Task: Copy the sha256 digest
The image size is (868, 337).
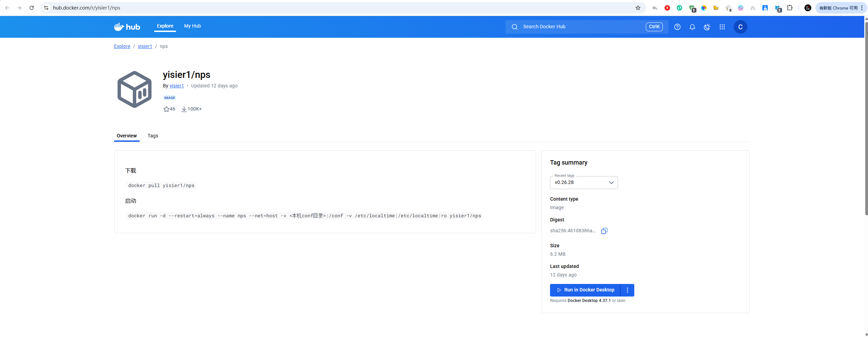Action: pos(604,231)
